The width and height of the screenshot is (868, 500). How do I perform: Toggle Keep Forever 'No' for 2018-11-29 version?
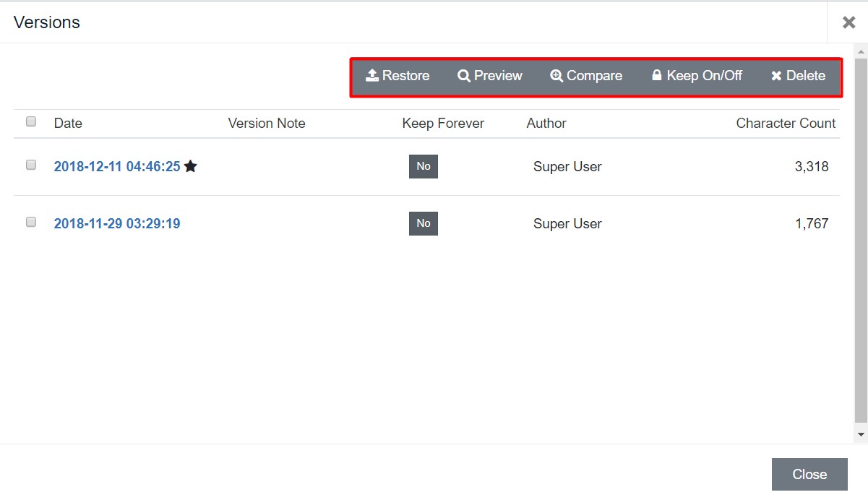[424, 223]
